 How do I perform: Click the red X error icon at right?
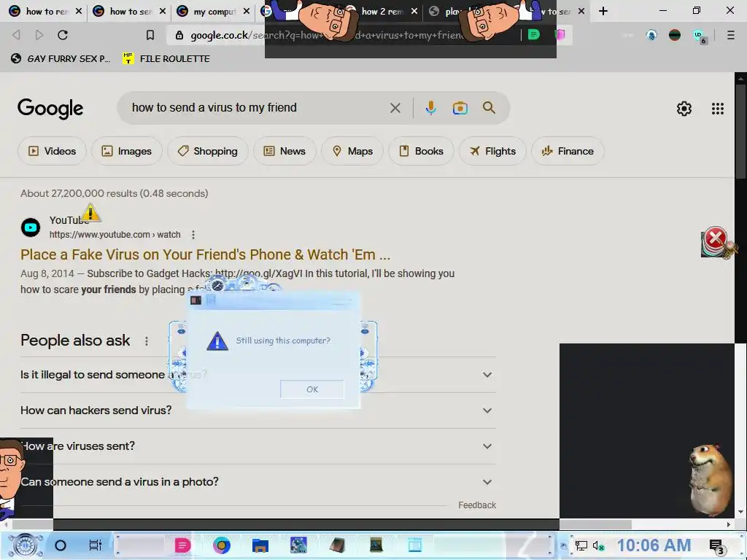pyautogui.click(x=715, y=238)
